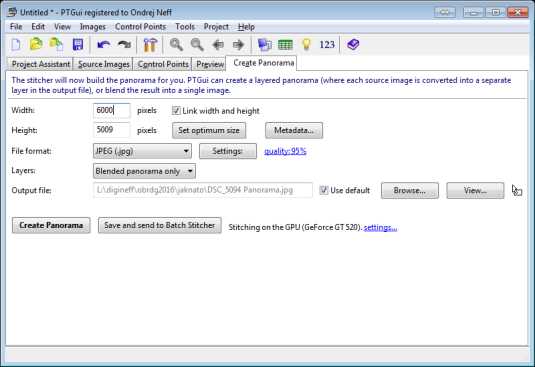Open Options via the wrench tools icon

click(150, 45)
